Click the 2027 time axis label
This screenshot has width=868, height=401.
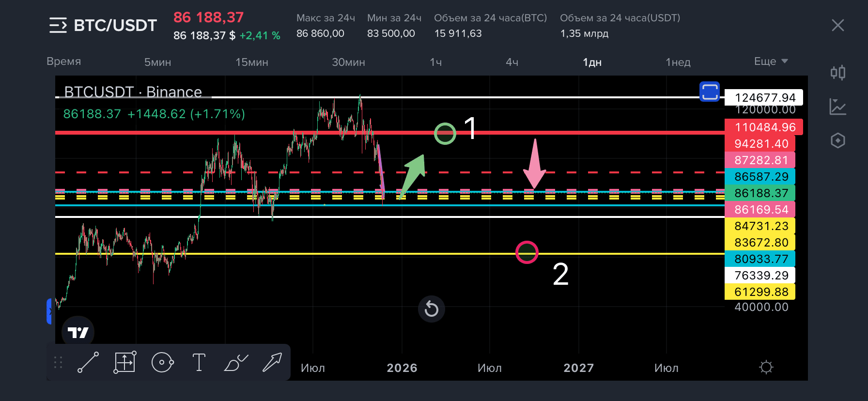pyautogui.click(x=579, y=368)
